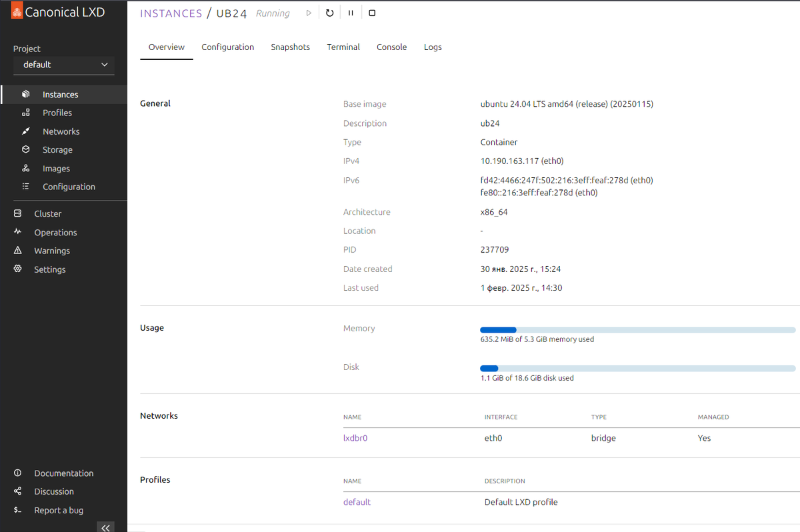
Task: Click the Report a bug terminal icon
Action: click(18, 510)
